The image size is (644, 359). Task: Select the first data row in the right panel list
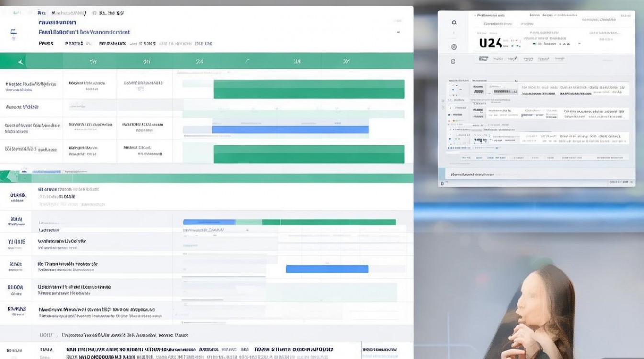click(537, 89)
